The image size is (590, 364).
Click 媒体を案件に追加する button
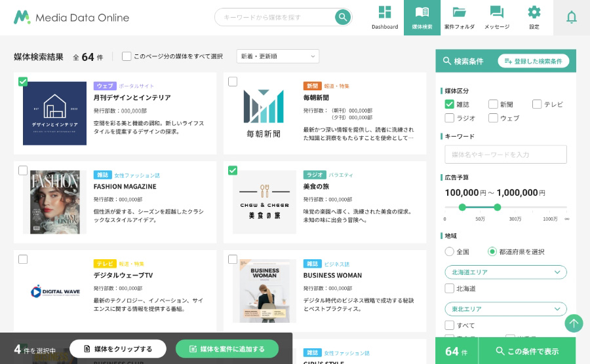pos(227,349)
